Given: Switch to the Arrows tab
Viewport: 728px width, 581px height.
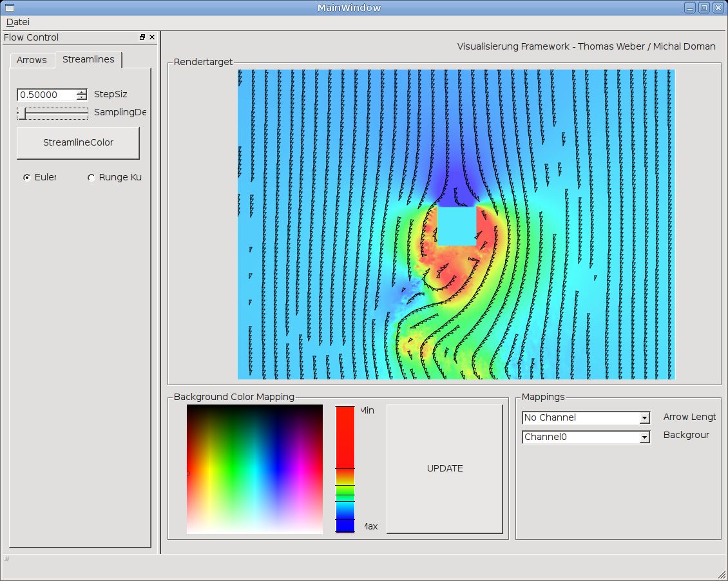Looking at the screenshot, I should point(32,60).
